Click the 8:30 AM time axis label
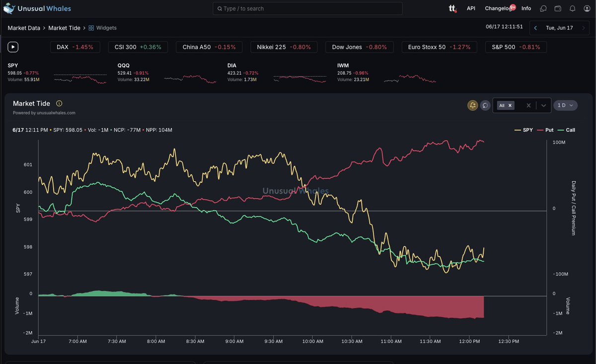The height and width of the screenshot is (364, 596). coord(195,342)
